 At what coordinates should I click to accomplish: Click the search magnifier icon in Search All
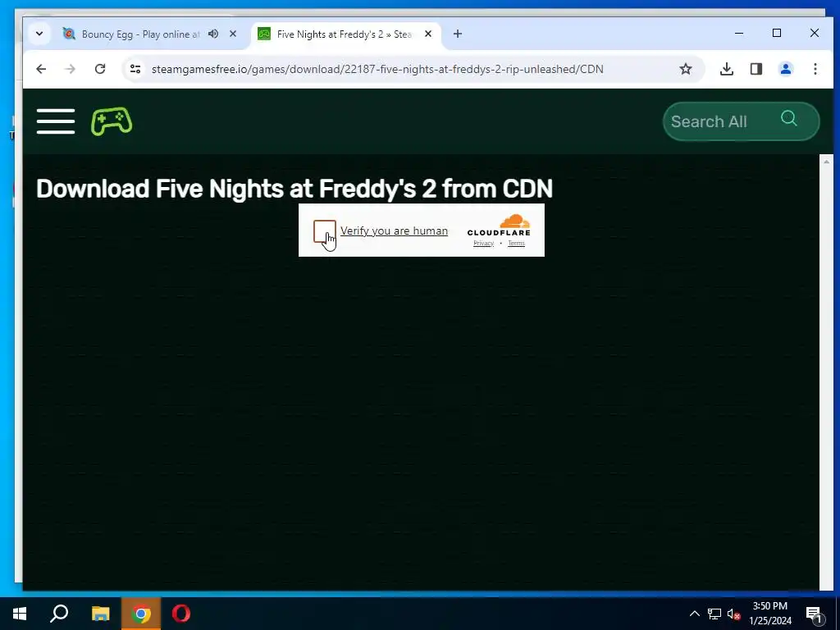788,118
